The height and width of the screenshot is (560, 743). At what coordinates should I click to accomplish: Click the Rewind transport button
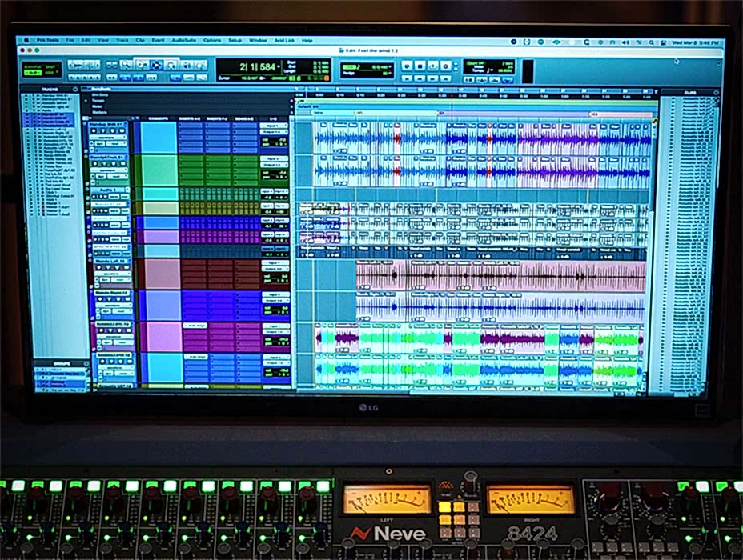click(x=420, y=78)
